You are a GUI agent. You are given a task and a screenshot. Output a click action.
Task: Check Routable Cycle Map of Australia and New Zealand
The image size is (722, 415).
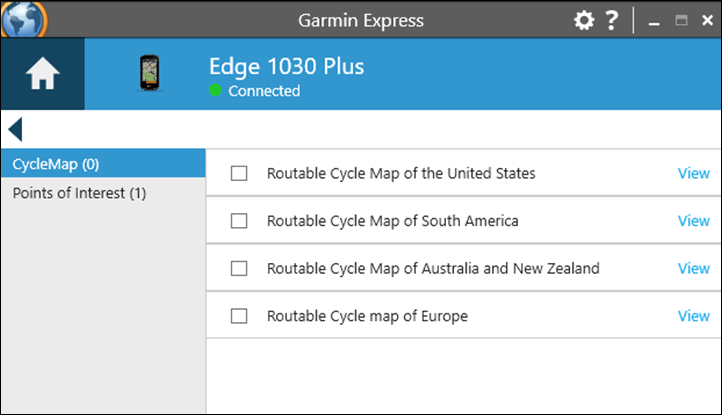click(239, 269)
